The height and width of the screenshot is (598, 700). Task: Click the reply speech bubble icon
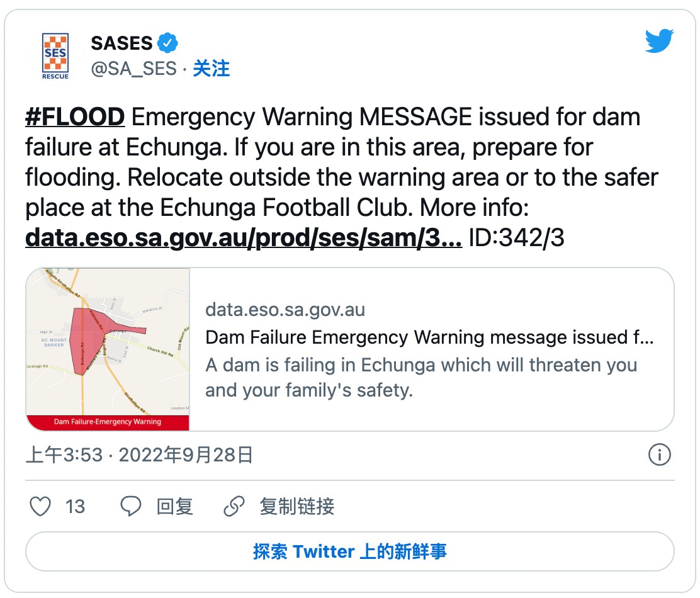coord(131,506)
